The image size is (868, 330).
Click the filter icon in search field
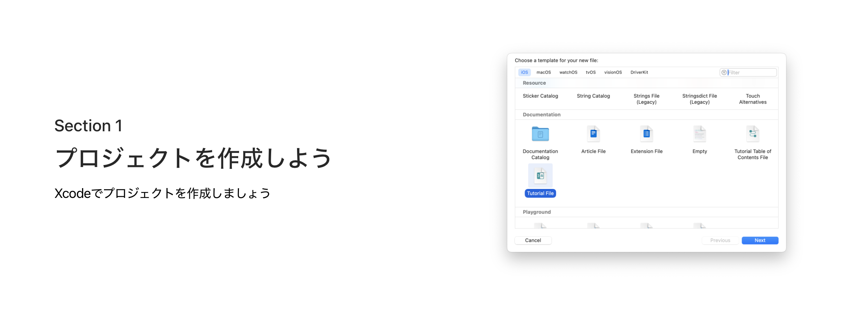[x=724, y=73]
